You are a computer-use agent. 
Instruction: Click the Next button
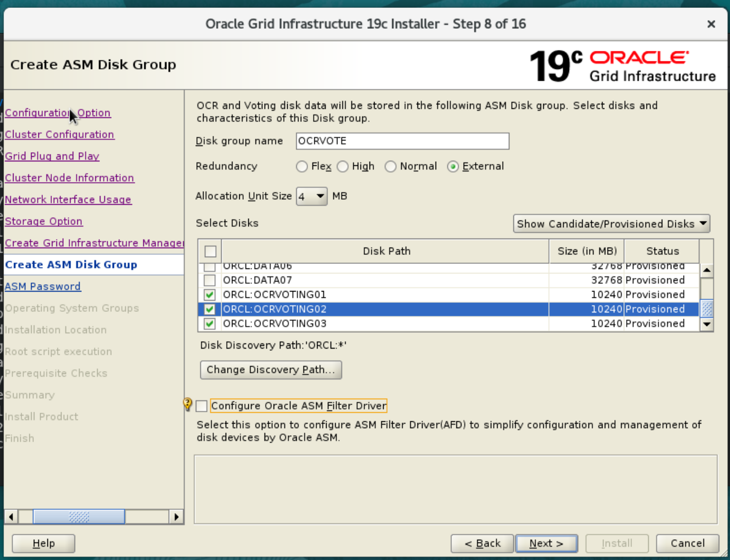coord(547,544)
